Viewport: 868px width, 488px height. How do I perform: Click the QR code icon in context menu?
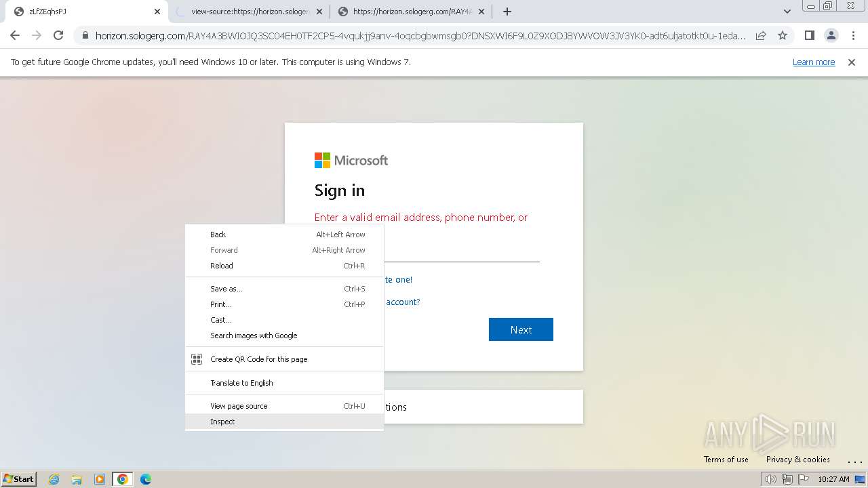pyautogui.click(x=197, y=359)
